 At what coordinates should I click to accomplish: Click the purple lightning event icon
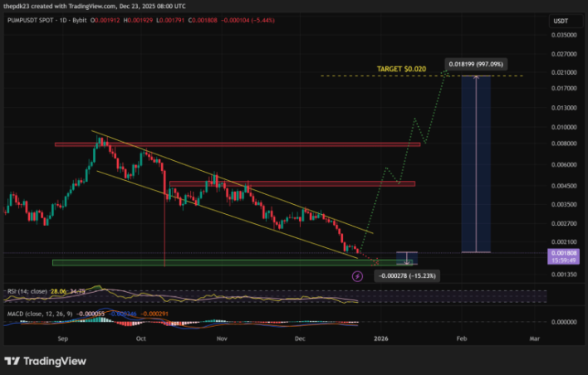click(357, 276)
